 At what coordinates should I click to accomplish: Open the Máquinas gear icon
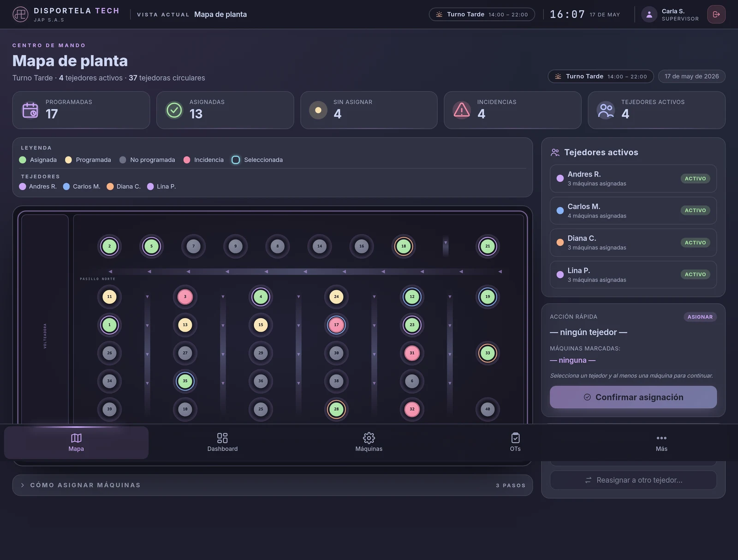tap(369, 438)
